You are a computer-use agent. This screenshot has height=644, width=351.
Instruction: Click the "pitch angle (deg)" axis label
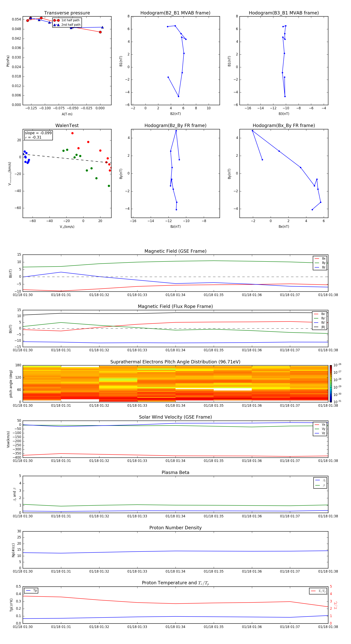tap(11, 383)
